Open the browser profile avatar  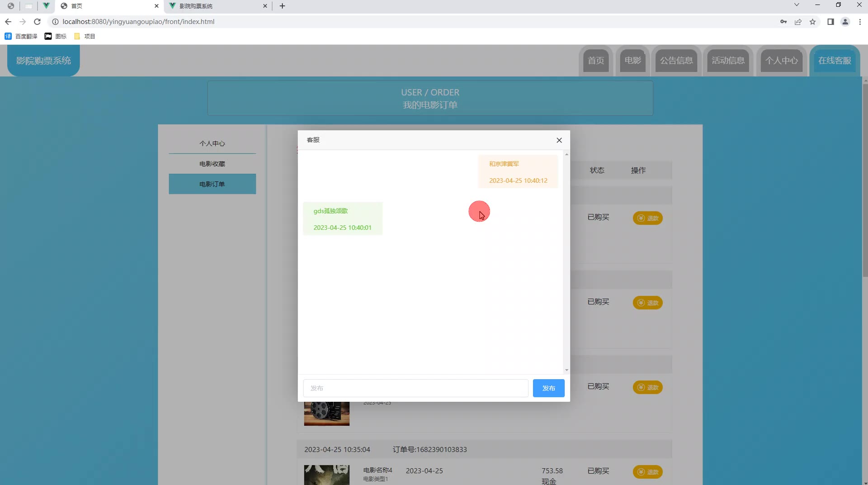845,22
